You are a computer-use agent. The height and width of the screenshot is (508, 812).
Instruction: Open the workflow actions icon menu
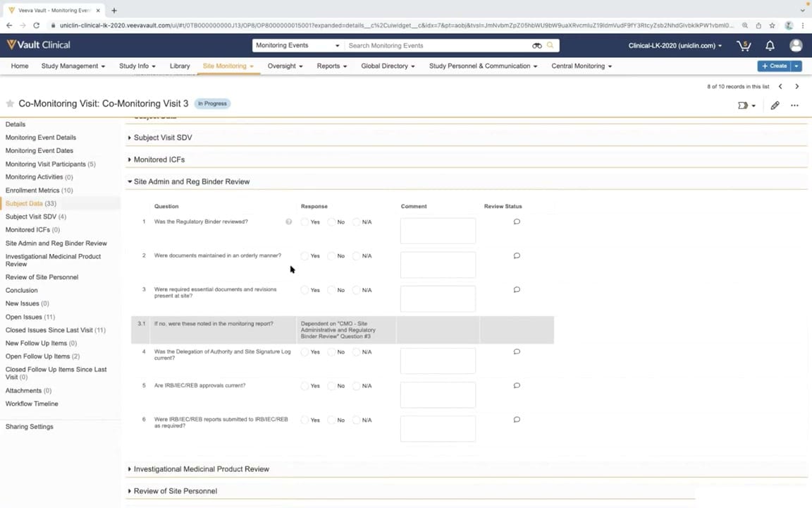click(x=746, y=105)
